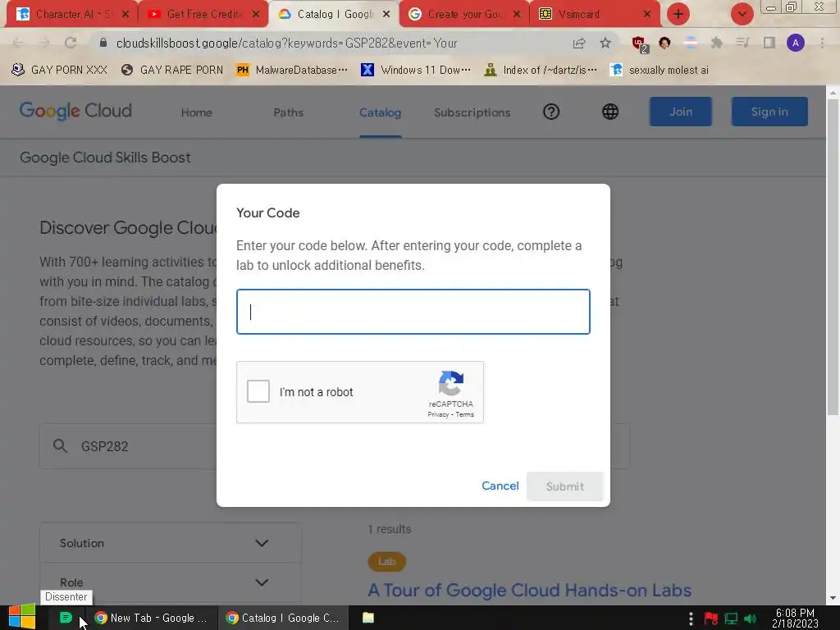The height and width of the screenshot is (630, 840).
Task: Close the Character.AI tab
Action: 126,15
